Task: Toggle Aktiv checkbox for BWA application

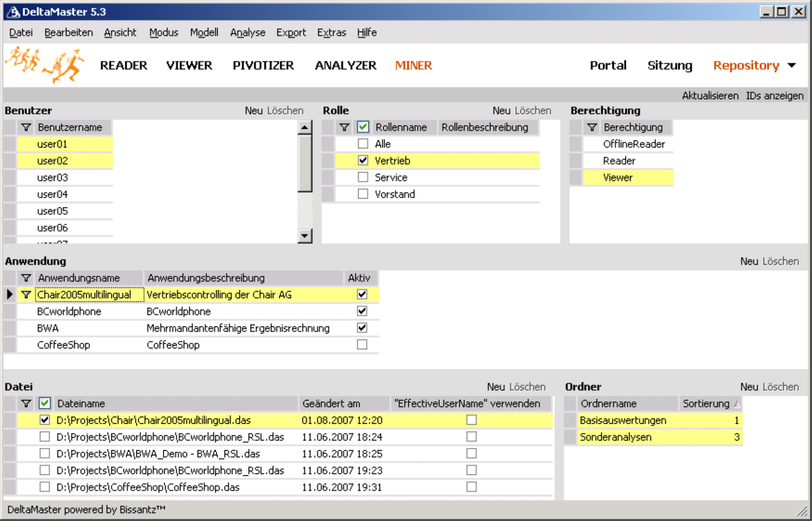Action: (362, 328)
